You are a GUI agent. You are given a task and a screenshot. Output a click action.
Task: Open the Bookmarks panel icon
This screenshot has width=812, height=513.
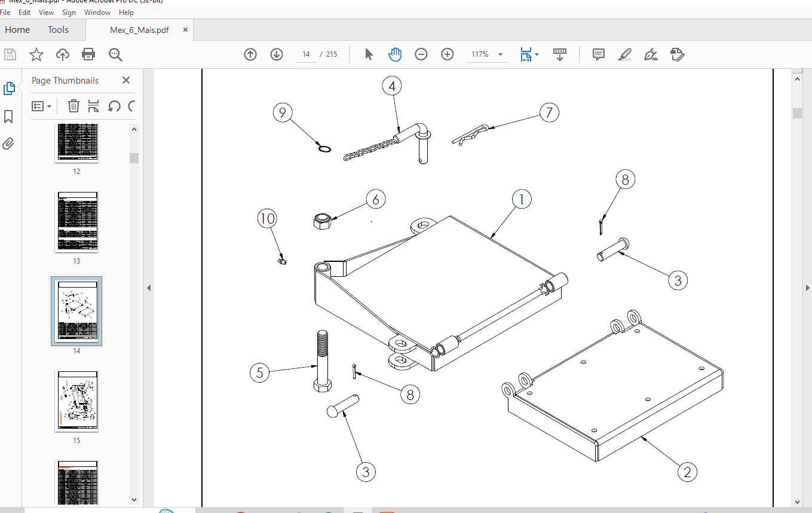coord(8,116)
